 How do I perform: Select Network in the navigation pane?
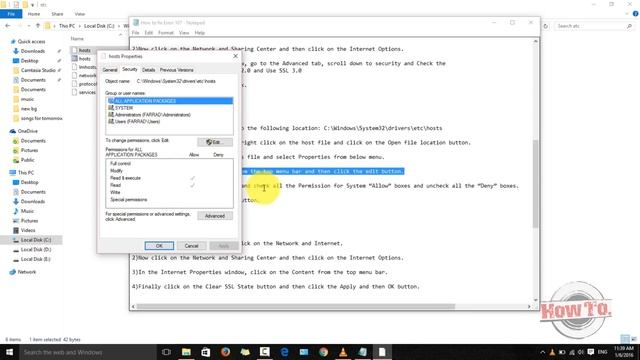(27, 272)
